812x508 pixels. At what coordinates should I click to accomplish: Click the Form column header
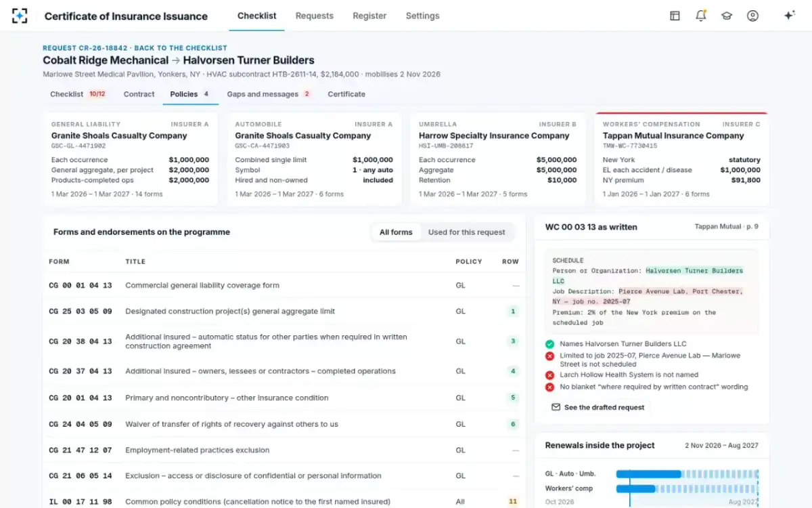(60, 261)
